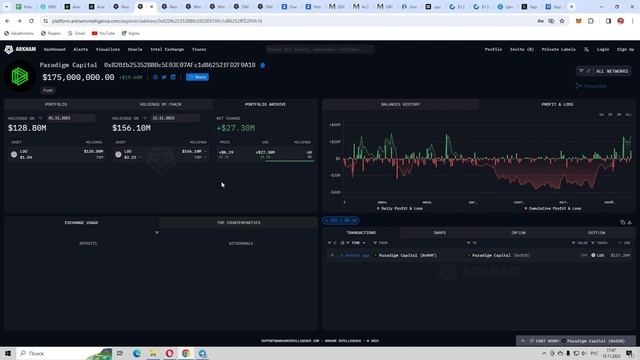Open the Dashboard nav item

pyautogui.click(x=55, y=49)
